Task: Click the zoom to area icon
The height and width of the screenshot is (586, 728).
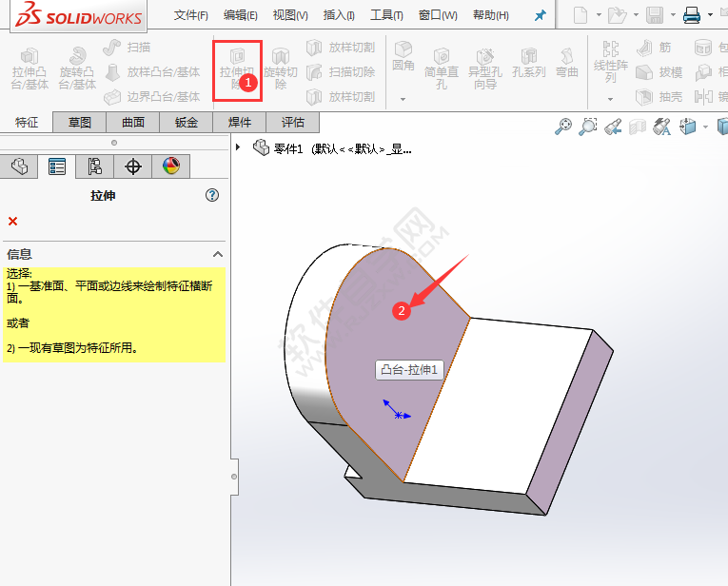Action: coord(588,127)
